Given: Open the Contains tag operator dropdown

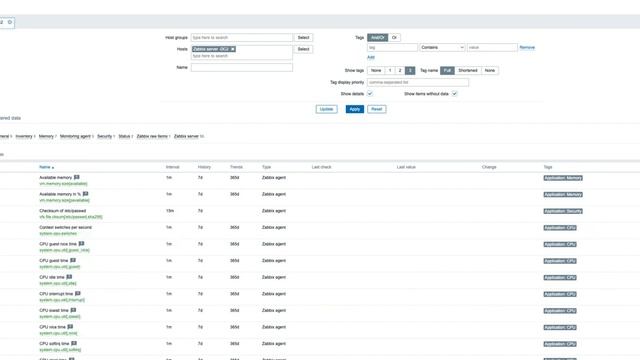Looking at the screenshot, I should [x=442, y=47].
